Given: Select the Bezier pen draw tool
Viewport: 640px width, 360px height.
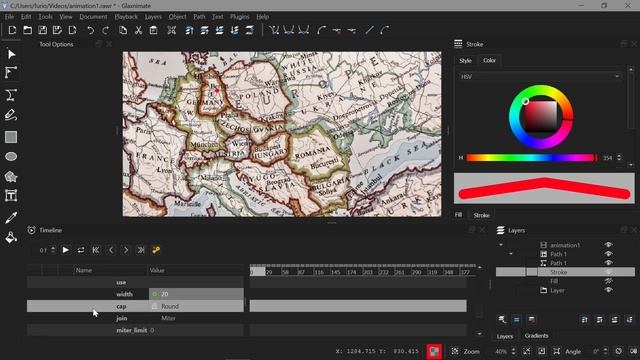Looking at the screenshot, I should tap(11, 95).
